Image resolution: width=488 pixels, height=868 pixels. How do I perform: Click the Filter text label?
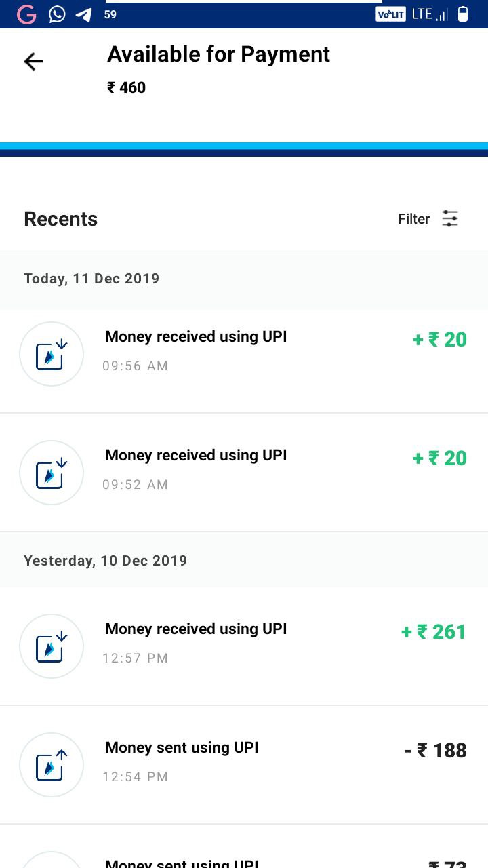(x=413, y=219)
